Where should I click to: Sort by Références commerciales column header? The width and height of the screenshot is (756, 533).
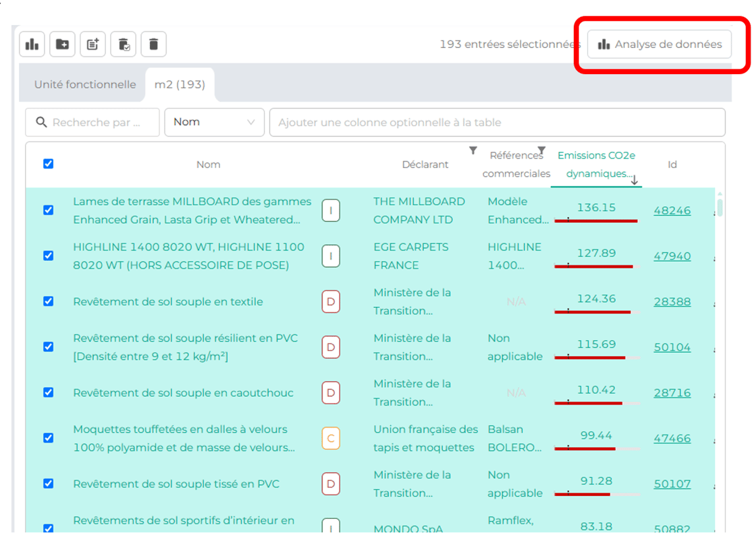tap(516, 165)
